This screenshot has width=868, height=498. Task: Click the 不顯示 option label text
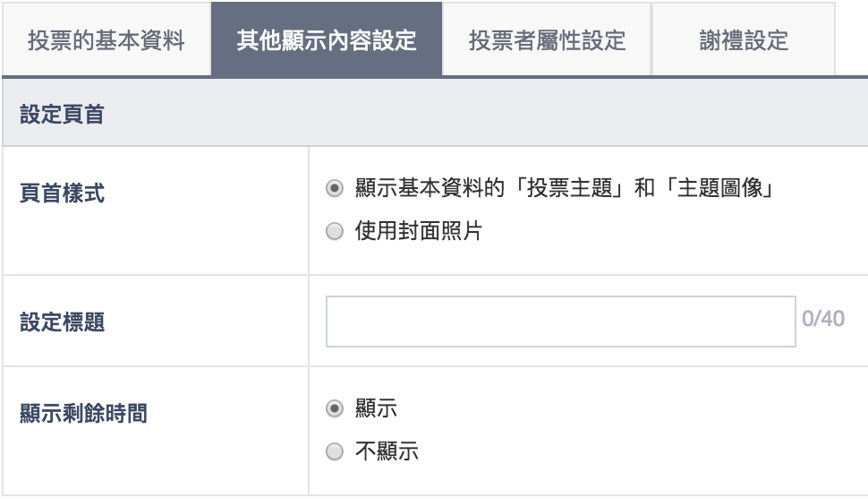tap(387, 452)
